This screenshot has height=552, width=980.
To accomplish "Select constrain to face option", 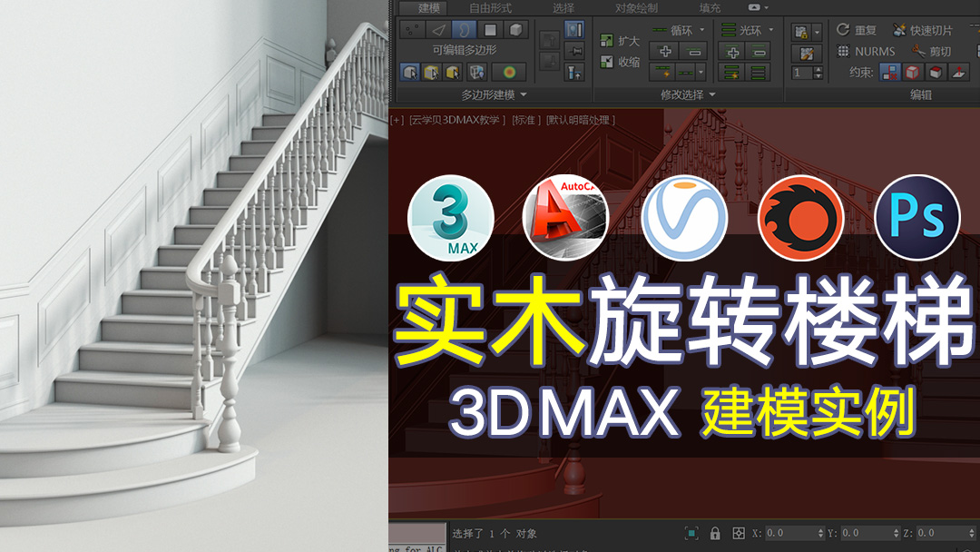I will (x=936, y=72).
